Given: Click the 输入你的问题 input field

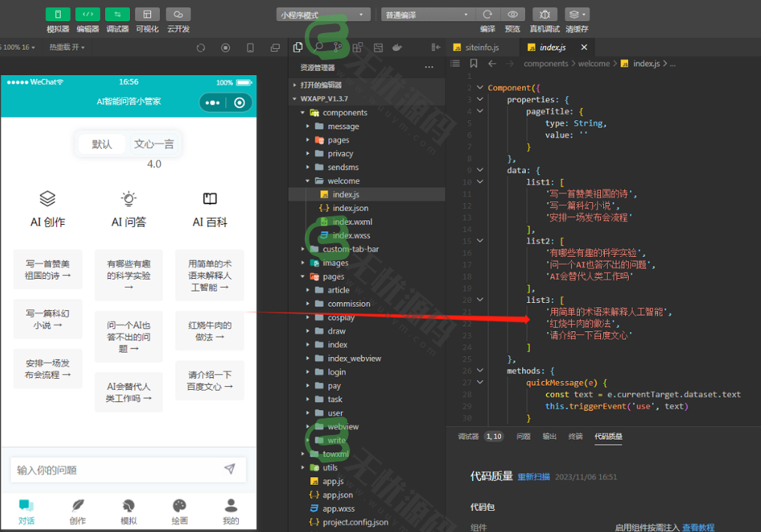Looking at the screenshot, I should (x=120, y=469).
